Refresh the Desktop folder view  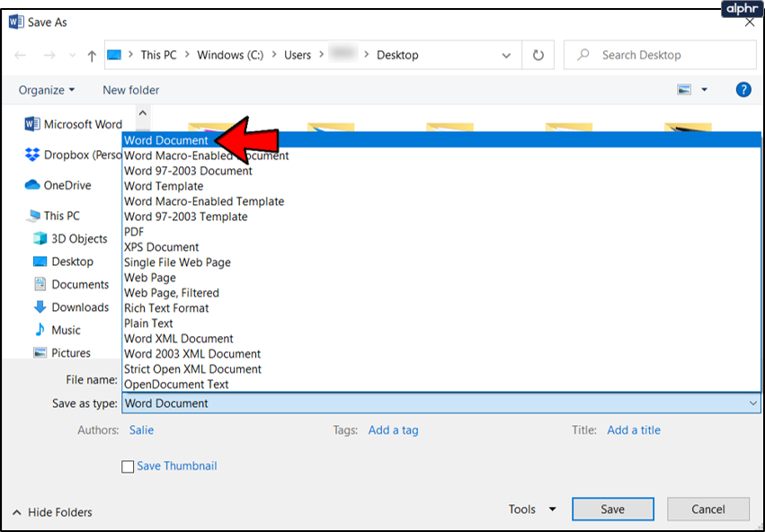[538, 55]
